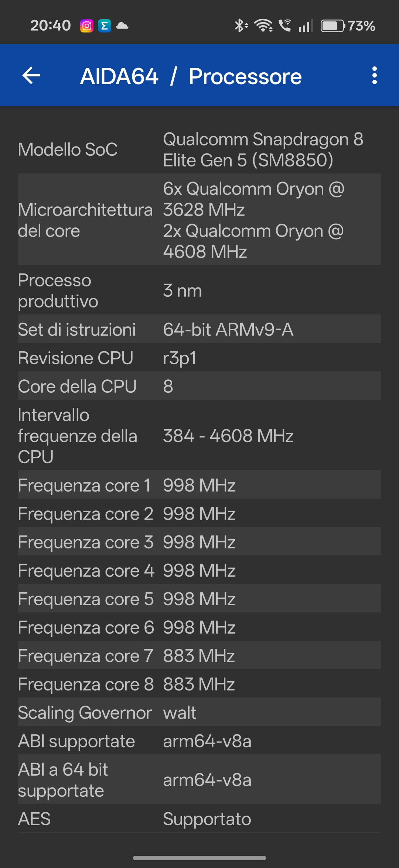
Task: Tap the Bluetooth status icon
Action: click(x=241, y=26)
